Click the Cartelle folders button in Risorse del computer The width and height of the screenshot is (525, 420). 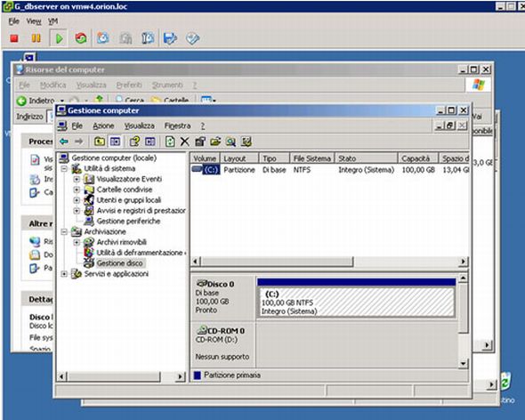coord(169,100)
